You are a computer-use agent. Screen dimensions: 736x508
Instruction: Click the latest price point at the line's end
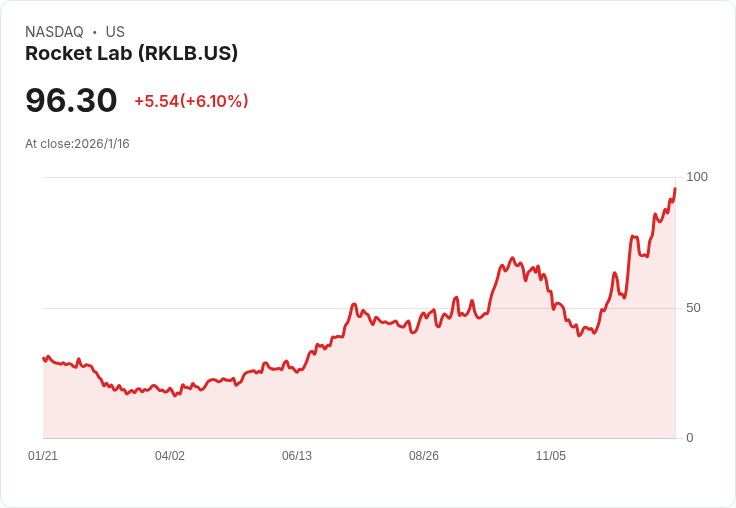pyautogui.click(x=675, y=189)
